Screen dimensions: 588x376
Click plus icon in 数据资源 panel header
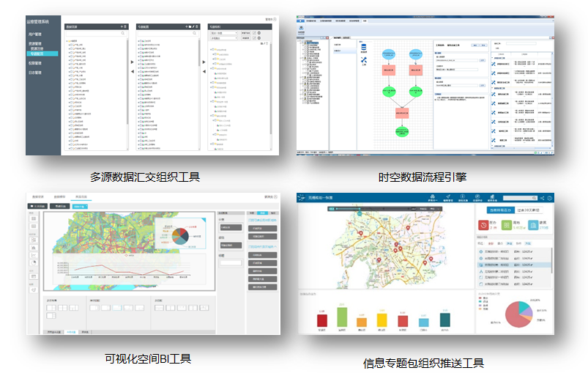pos(122,26)
